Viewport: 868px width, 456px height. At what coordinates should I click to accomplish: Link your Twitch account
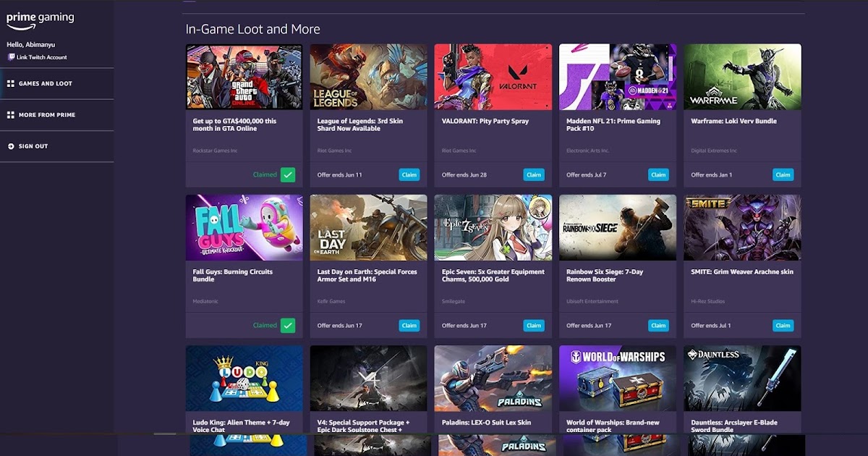[43, 57]
